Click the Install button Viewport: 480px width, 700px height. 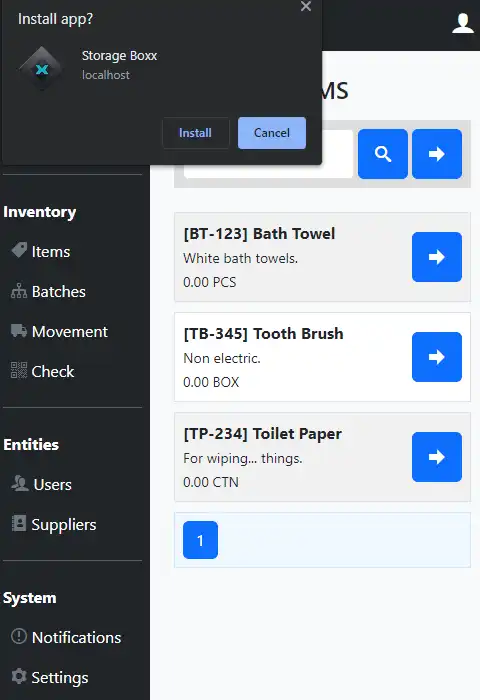pos(196,133)
